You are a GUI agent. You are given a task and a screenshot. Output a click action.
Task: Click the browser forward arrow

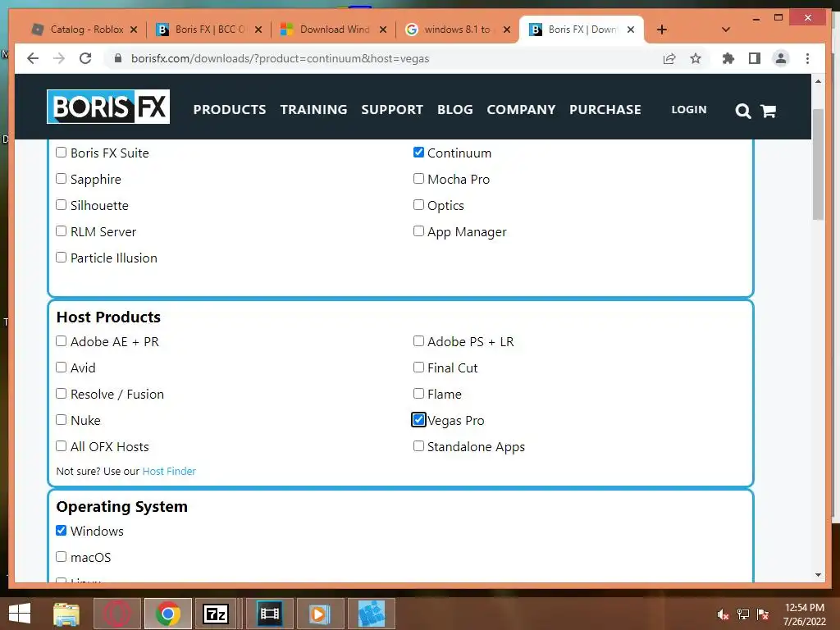coord(59,58)
